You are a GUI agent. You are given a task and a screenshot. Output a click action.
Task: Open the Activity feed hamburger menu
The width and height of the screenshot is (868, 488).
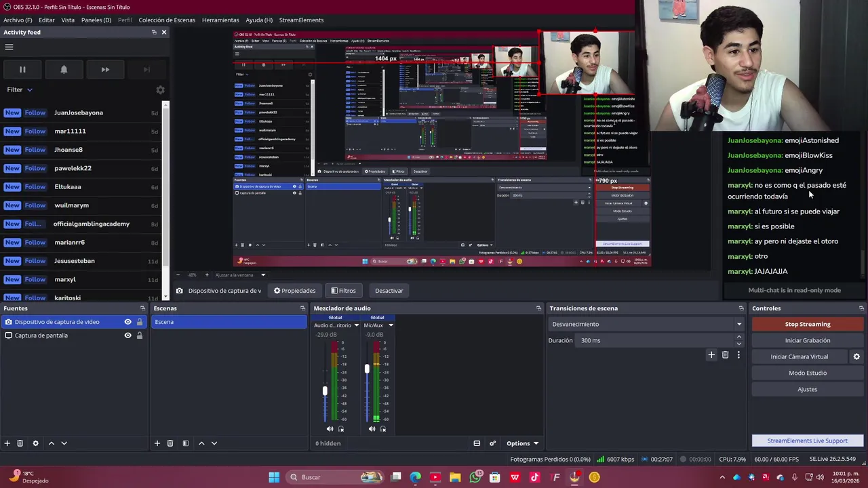click(x=9, y=47)
